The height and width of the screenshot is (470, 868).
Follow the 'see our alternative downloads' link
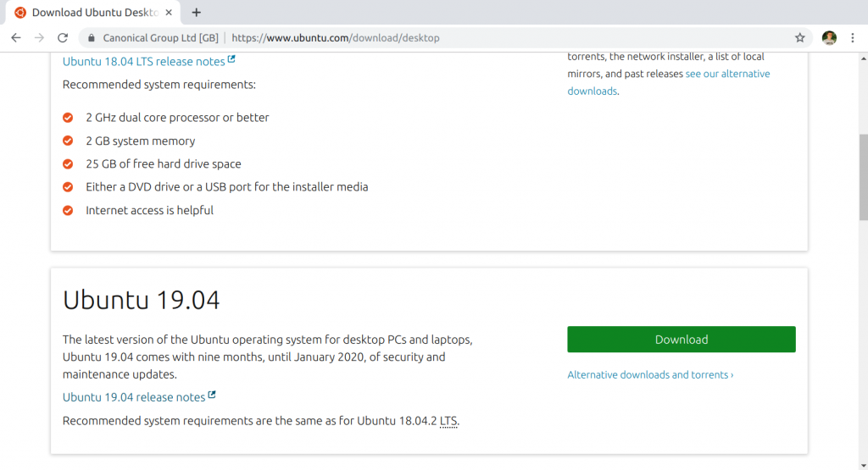click(x=727, y=74)
